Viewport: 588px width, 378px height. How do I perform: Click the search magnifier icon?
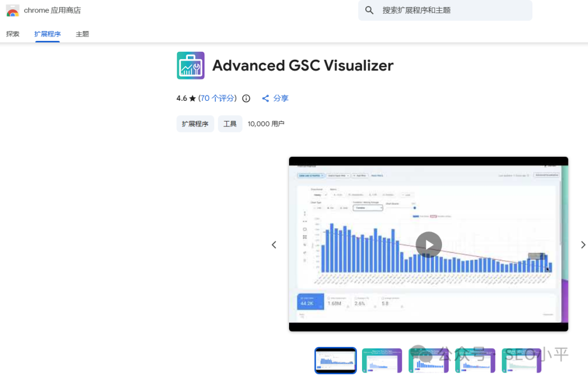pos(369,10)
